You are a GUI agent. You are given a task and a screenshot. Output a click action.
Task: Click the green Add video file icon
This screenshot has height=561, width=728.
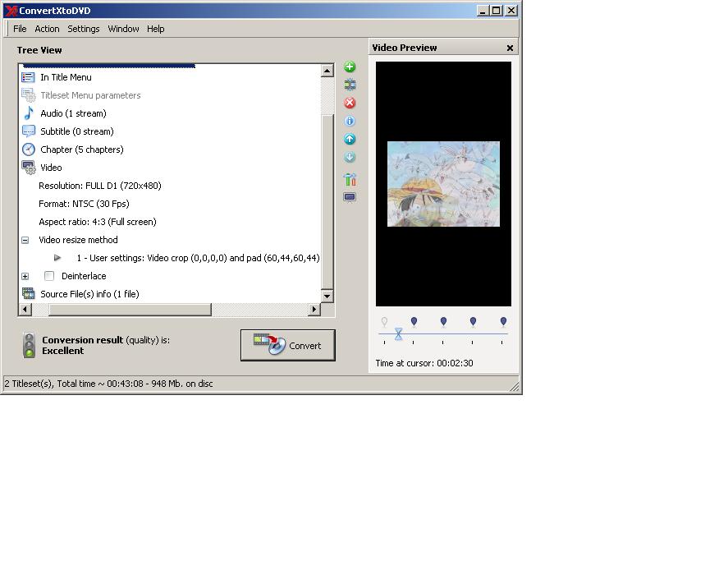coord(350,67)
